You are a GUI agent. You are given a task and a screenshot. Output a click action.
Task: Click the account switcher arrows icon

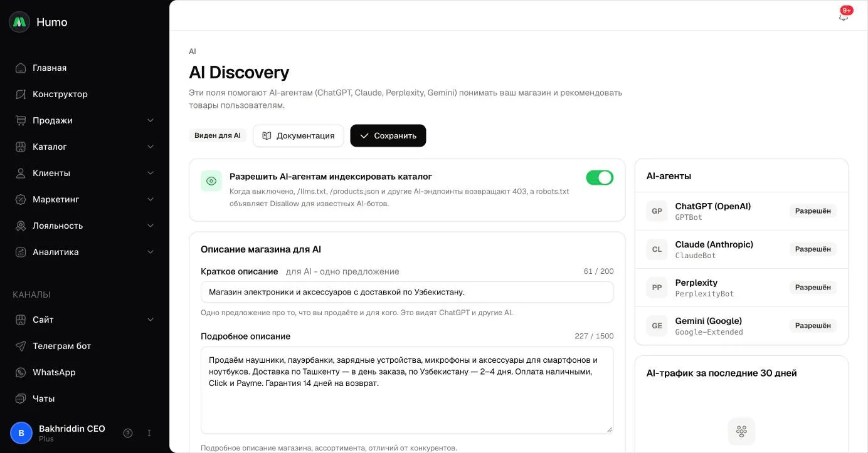coord(149,433)
